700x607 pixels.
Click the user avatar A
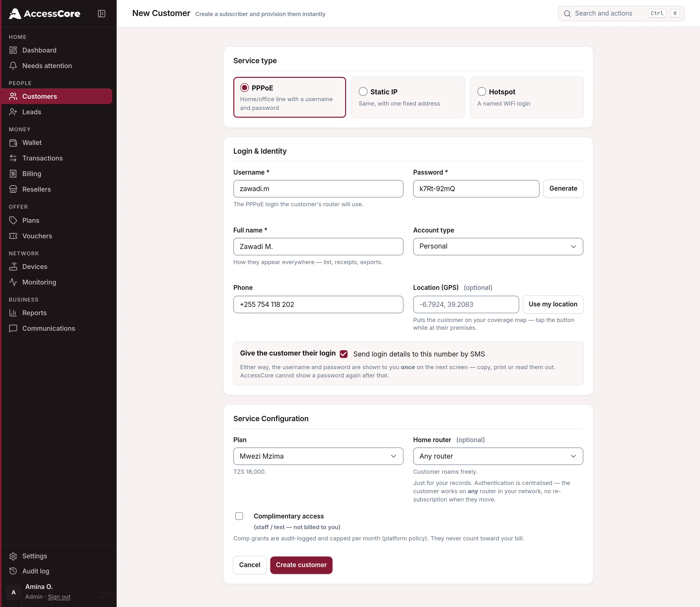pos(14,592)
